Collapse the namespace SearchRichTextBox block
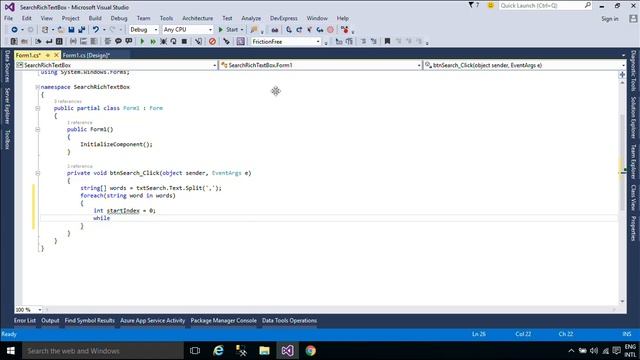Viewport: 640px width, 360px height. click(x=37, y=87)
